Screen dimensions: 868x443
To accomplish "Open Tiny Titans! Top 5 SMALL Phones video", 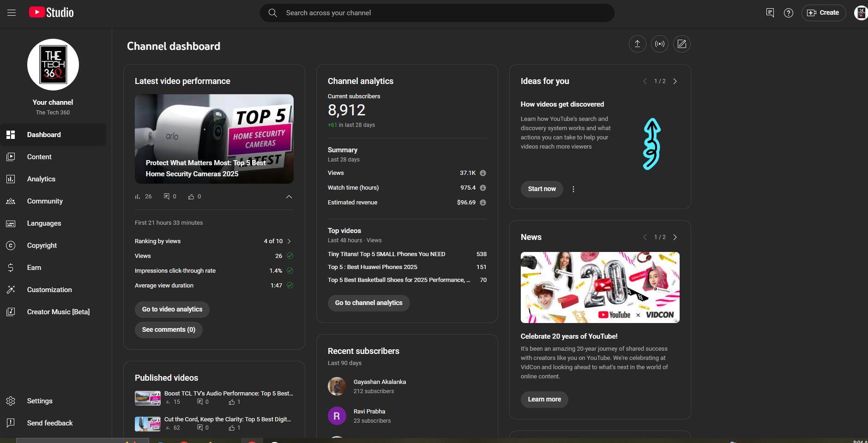I will [x=386, y=254].
